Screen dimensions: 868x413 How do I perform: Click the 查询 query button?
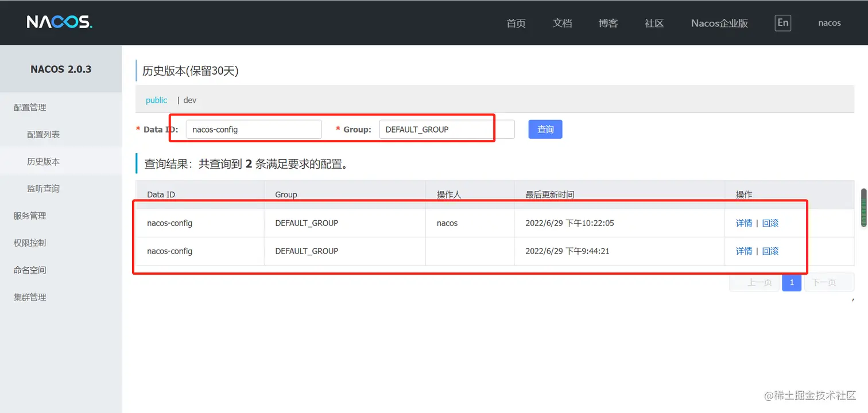[545, 129]
